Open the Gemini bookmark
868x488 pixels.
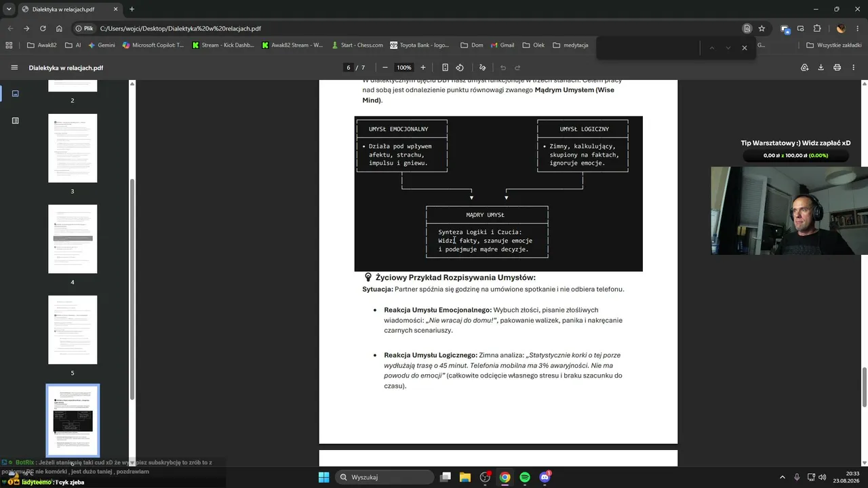[102, 45]
